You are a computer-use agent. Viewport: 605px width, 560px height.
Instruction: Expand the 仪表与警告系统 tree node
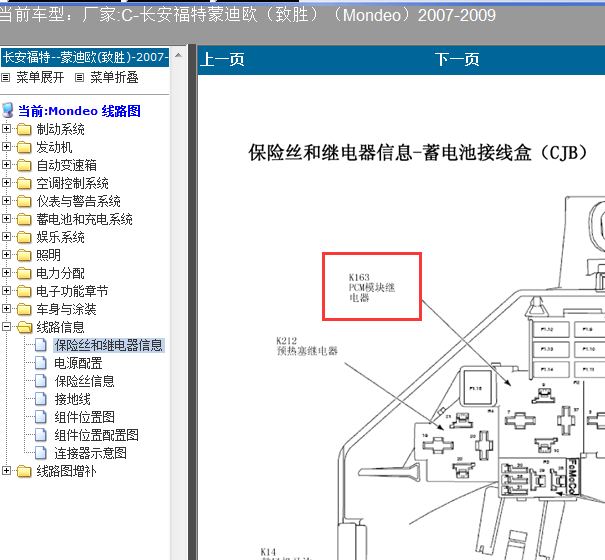[x=6, y=201]
